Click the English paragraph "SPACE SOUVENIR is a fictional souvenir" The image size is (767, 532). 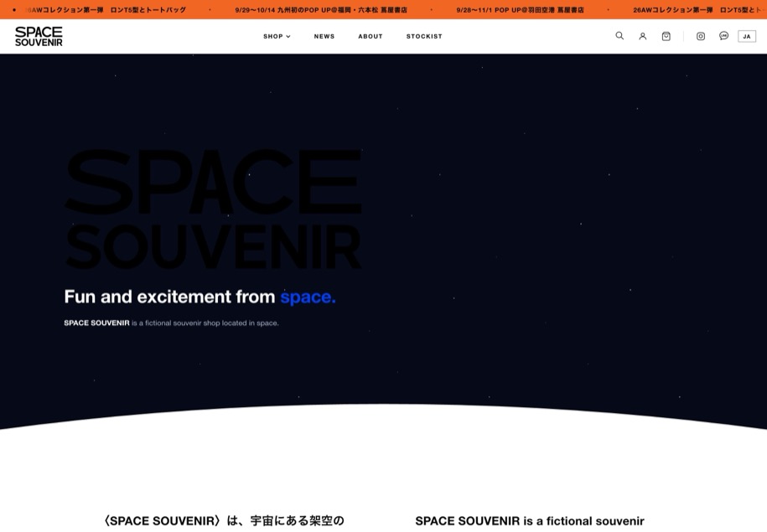point(530,521)
